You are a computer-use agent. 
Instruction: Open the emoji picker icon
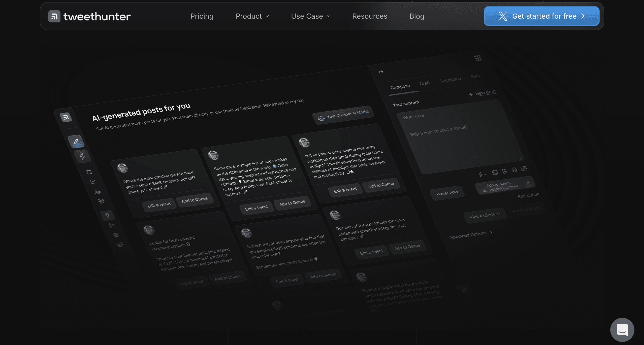[514, 170]
